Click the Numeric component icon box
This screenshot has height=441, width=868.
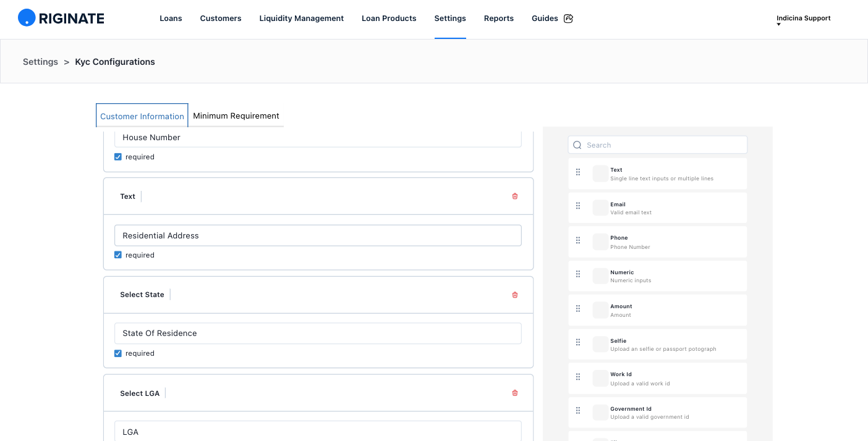600,276
